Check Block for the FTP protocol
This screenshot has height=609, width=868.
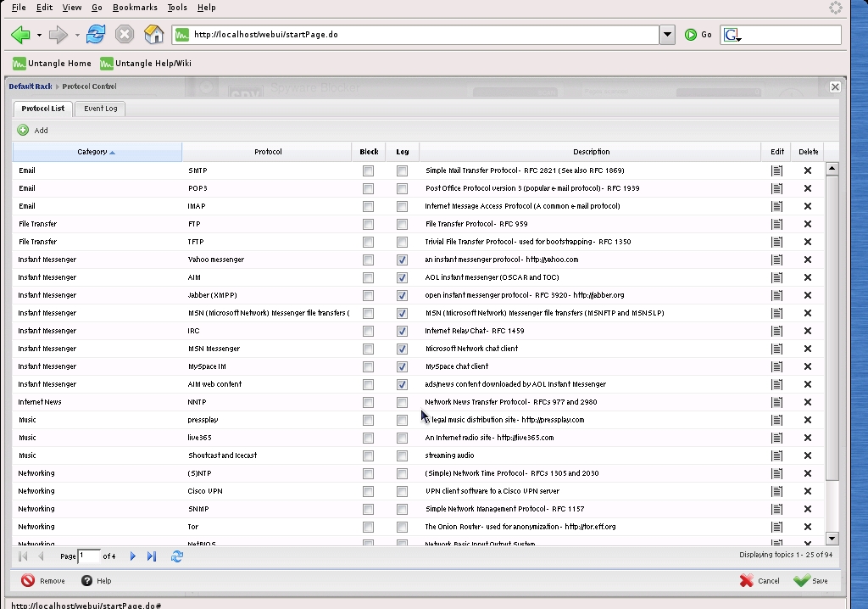coord(368,224)
